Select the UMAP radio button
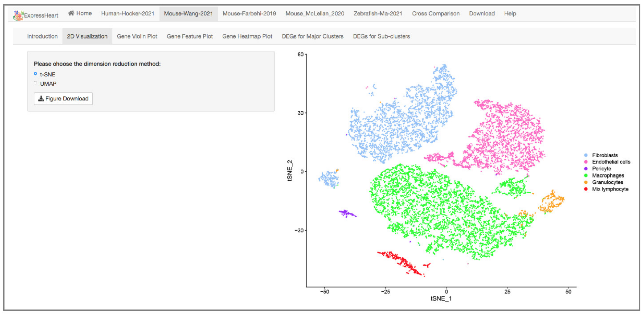Viewport: 644px width, 315px height. (35, 83)
